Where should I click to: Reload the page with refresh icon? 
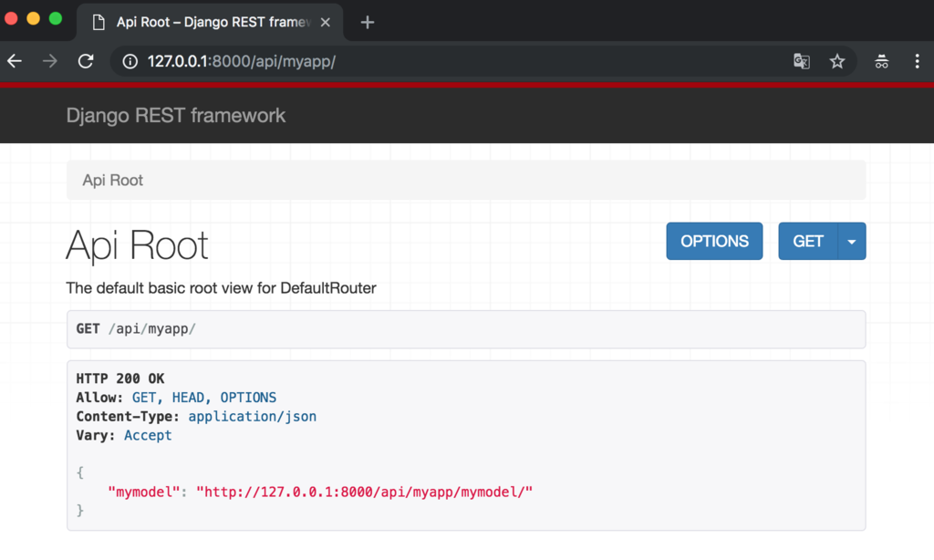pos(86,61)
